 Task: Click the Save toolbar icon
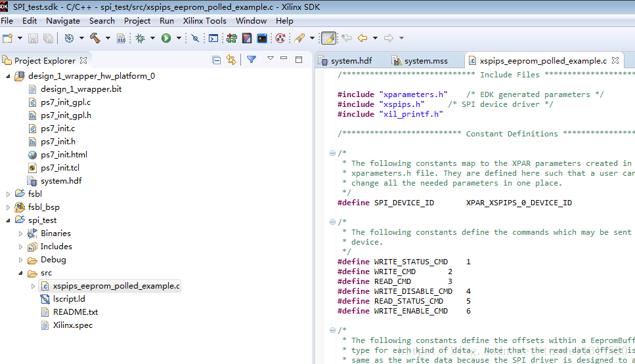tap(33, 38)
